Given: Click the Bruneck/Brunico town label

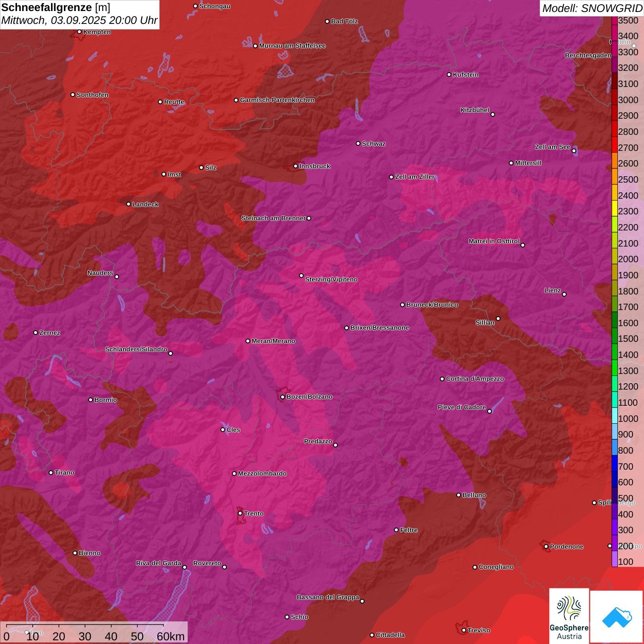Looking at the screenshot, I should 432,305.
